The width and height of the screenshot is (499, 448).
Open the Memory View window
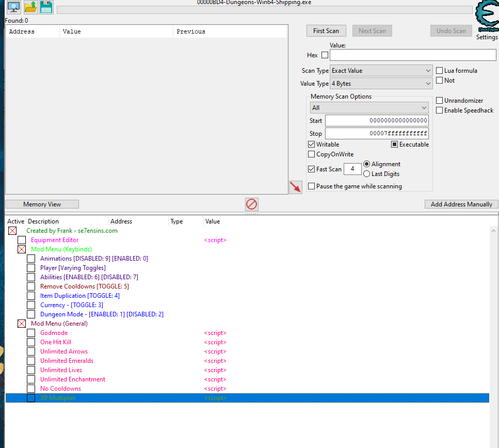click(41, 204)
